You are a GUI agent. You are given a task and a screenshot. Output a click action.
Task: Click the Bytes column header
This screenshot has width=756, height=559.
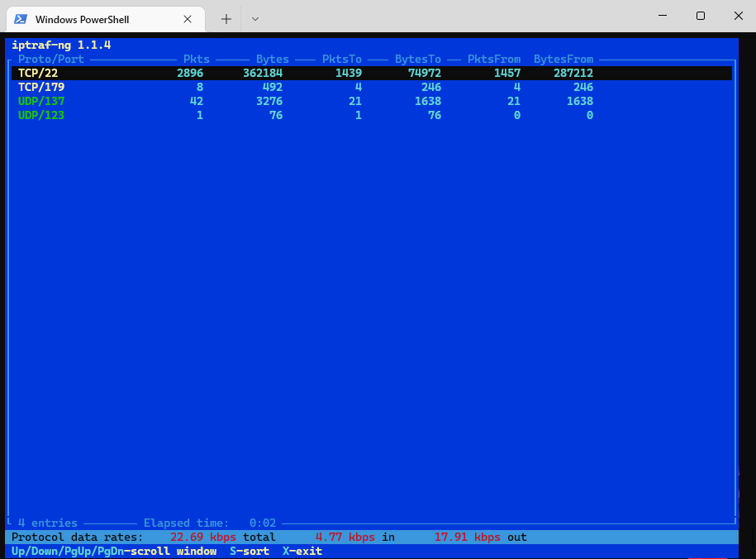point(273,59)
